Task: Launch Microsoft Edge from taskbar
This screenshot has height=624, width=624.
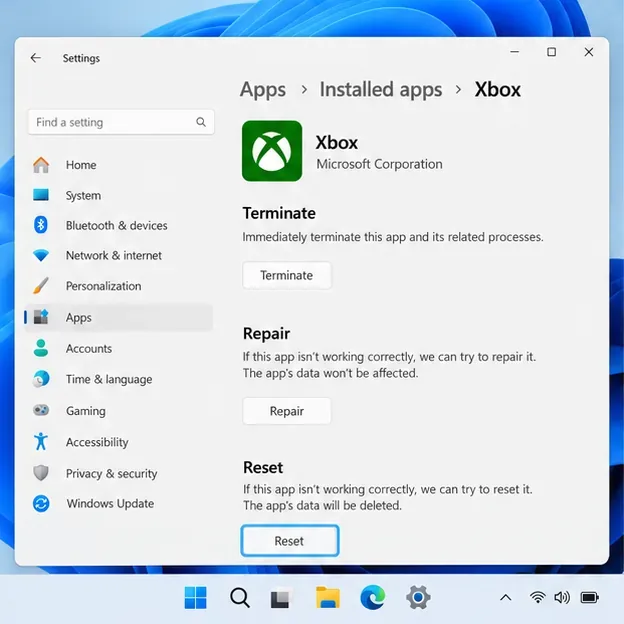Action: pos(372,597)
